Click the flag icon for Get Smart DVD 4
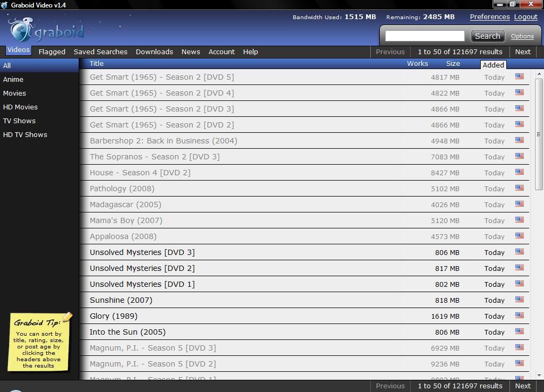544x392 pixels. coord(520,92)
